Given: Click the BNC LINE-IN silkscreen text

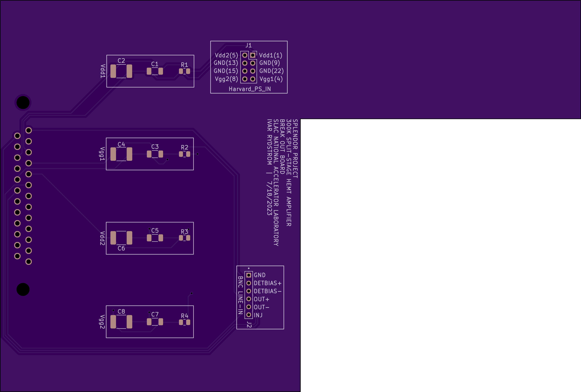Looking at the screenshot, I should (x=240, y=295).
